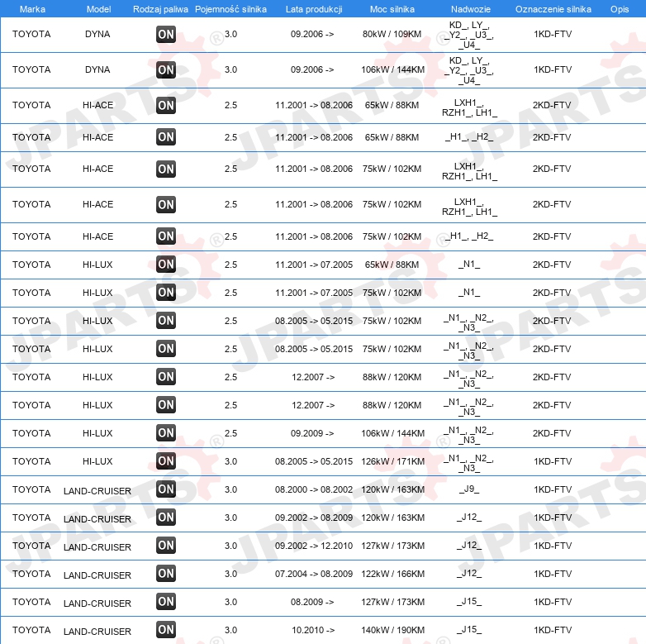The width and height of the screenshot is (646, 644).
Task: Click the Lata produkcji column header
Action: click(x=314, y=9)
